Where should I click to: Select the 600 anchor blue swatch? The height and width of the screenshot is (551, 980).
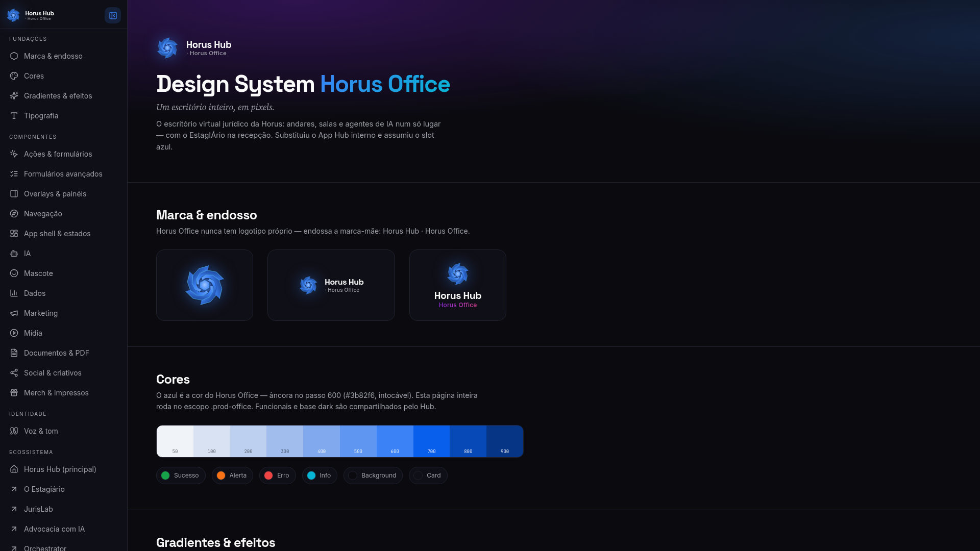coord(395,441)
